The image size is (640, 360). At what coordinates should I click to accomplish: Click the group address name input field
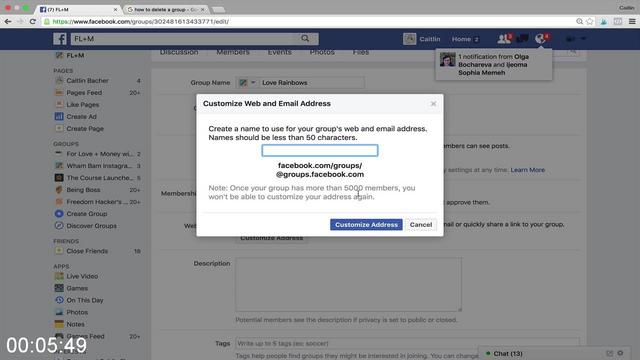tap(320, 150)
